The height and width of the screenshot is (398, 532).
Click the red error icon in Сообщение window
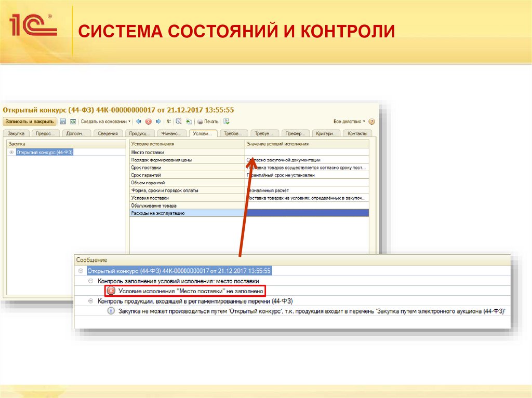click(111, 291)
